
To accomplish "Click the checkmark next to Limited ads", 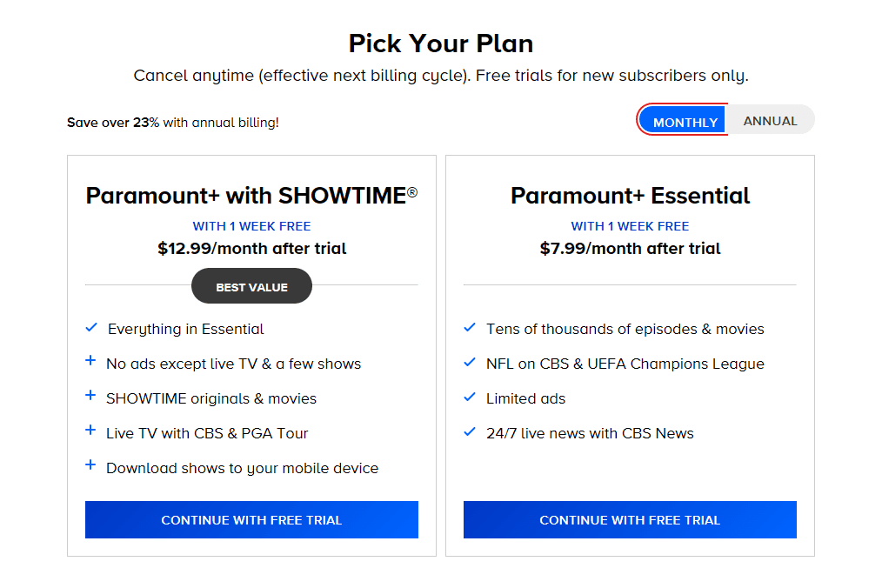I will coord(470,398).
